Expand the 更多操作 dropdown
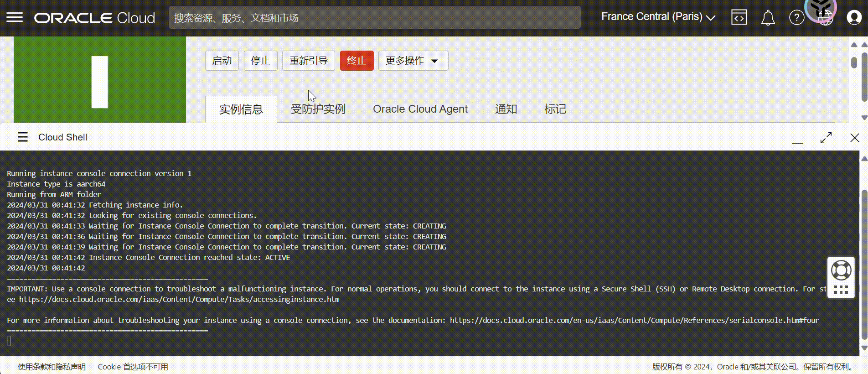This screenshot has height=374, width=868. (413, 61)
